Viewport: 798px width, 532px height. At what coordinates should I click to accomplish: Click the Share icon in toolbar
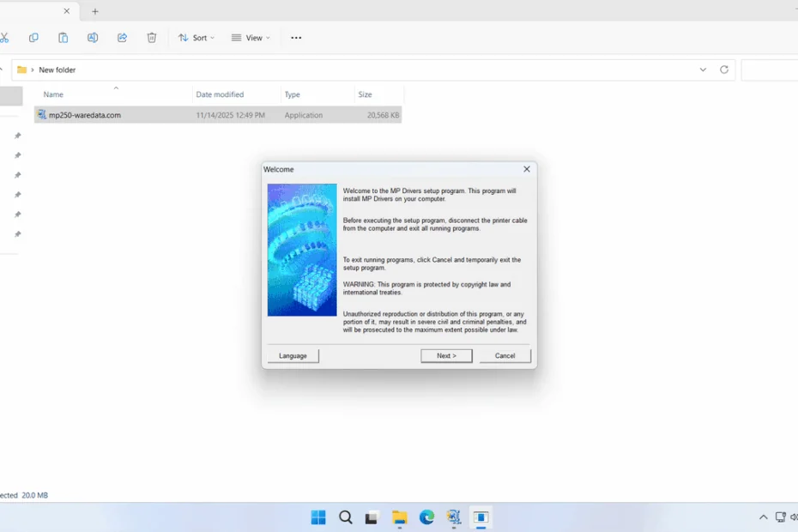pyautogui.click(x=122, y=38)
